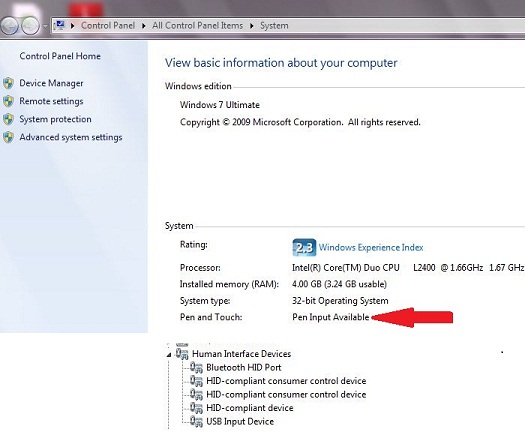Click the 'Pen and Touch:' label
This screenshot has width=525, height=435.
pyautogui.click(x=211, y=317)
